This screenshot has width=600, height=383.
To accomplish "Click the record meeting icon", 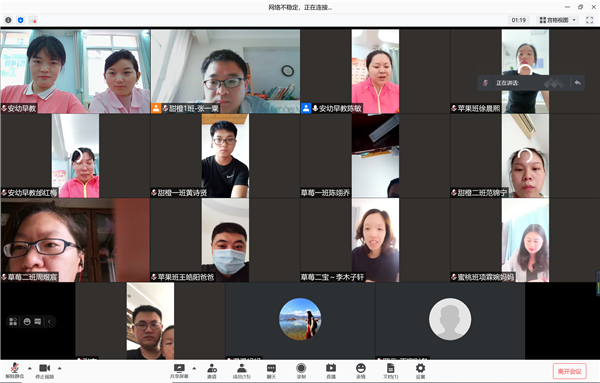I will (301, 371).
